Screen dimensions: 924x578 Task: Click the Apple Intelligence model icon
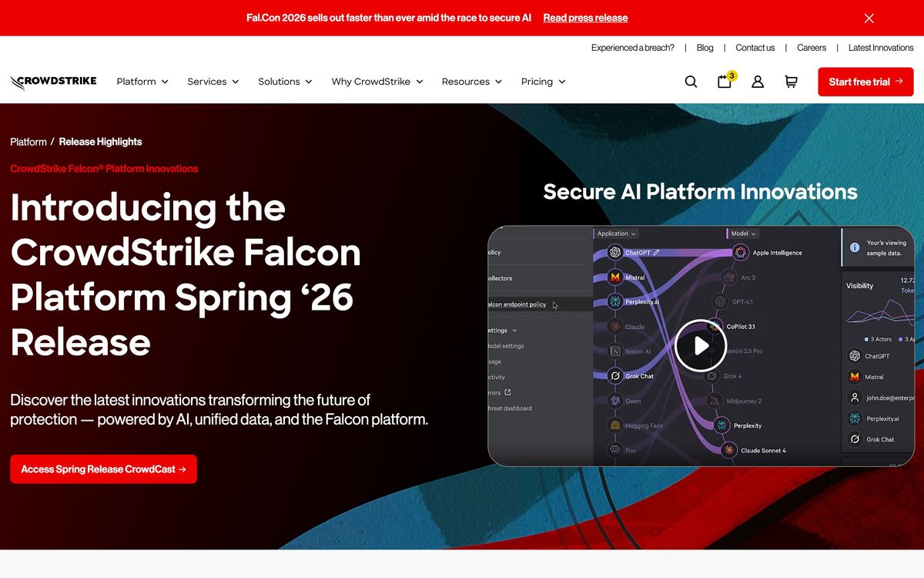740,252
